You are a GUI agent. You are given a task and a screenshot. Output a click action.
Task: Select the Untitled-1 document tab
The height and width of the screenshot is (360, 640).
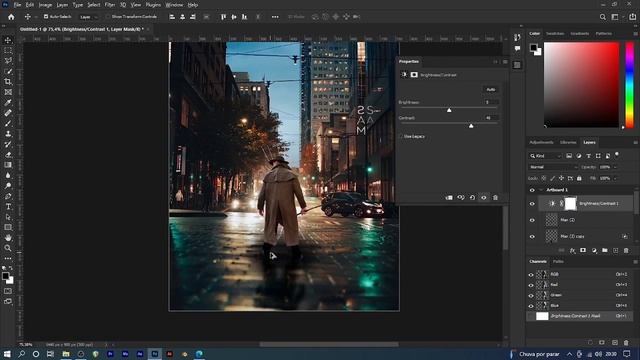[82, 29]
